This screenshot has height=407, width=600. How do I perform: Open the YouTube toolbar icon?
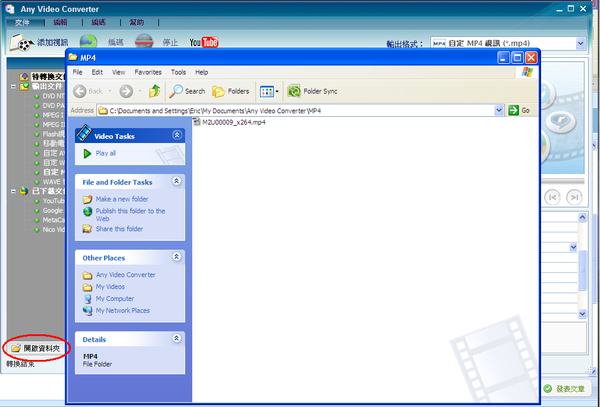click(x=204, y=42)
